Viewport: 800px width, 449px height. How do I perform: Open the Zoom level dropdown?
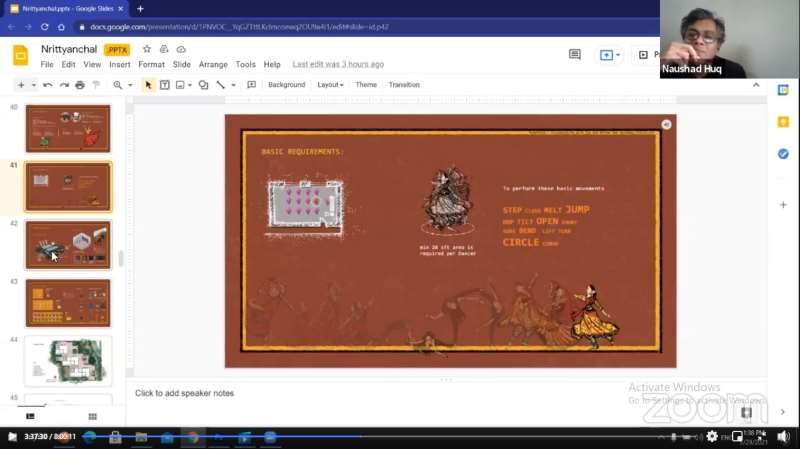122,85
